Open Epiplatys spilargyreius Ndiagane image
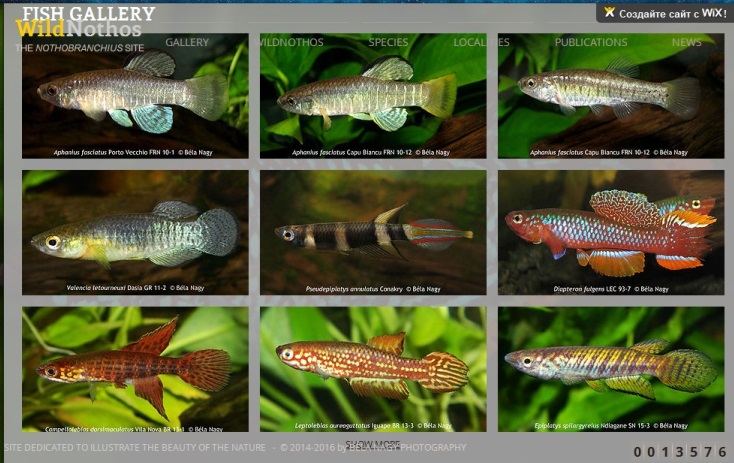The height and width of the screenshot is (463, 734). [x=611, y=369]
